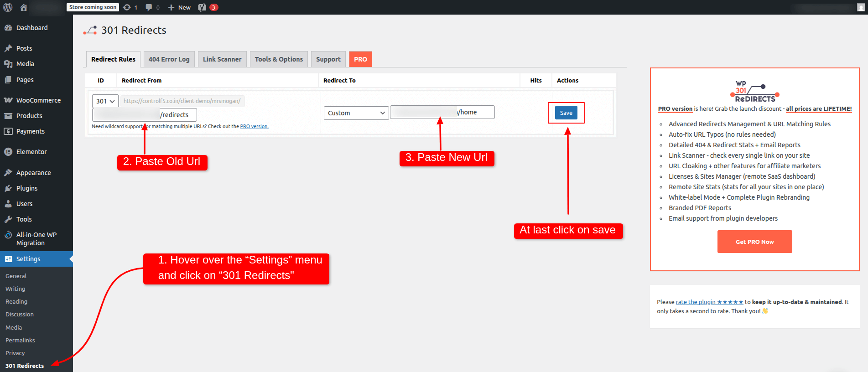Viewport: 868px width, 372px height.
Task: Click the Payments dollar icon
Action: pyautogui.click(x=8, y=131)
